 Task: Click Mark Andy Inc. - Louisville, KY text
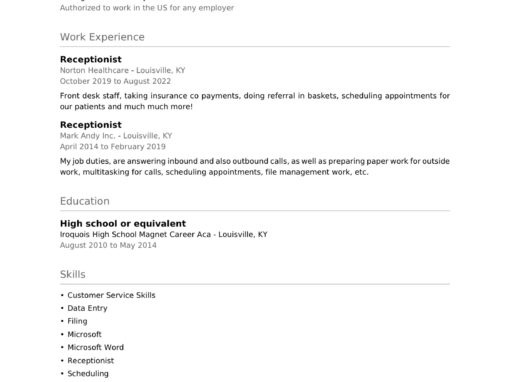click(116, 136)
